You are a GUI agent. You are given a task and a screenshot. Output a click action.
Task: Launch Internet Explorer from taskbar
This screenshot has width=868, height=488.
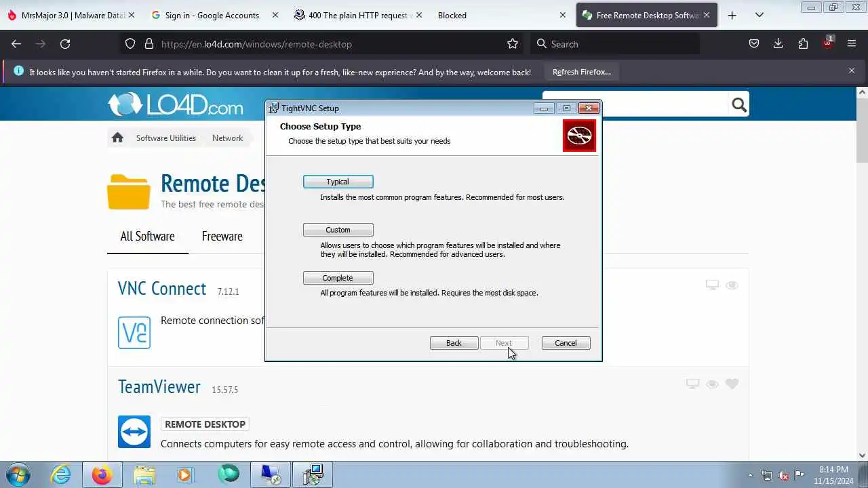[x=61, y=474]
